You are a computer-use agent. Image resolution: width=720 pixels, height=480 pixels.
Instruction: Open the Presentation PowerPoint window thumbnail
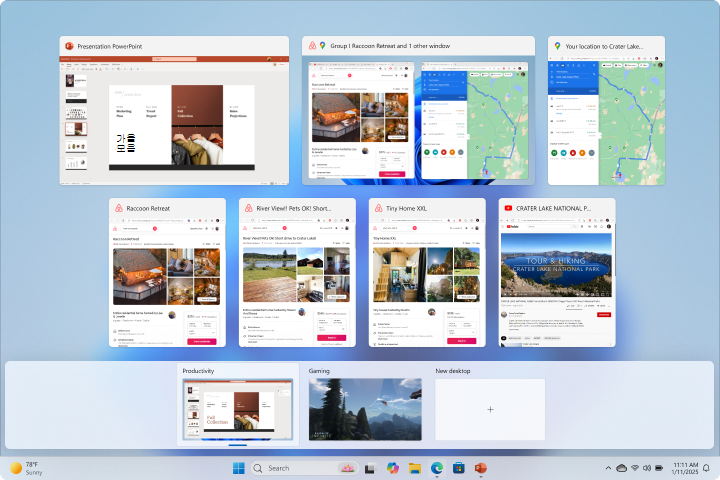pos(174,111)
